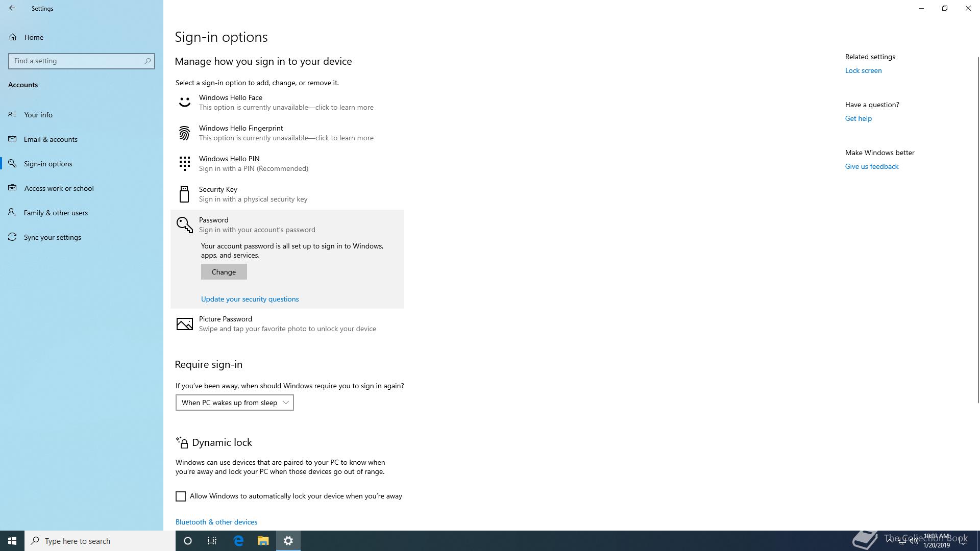Click the Your info person icon
Viewport: 980px width, 551px height.
coord(13,114)
